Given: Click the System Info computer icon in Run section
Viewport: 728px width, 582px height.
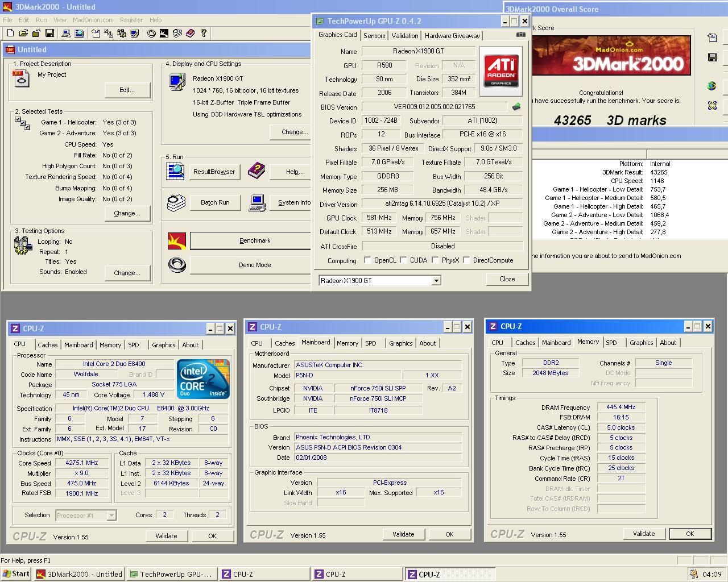Looking at the screenshot, I should [x=258, y=203].
